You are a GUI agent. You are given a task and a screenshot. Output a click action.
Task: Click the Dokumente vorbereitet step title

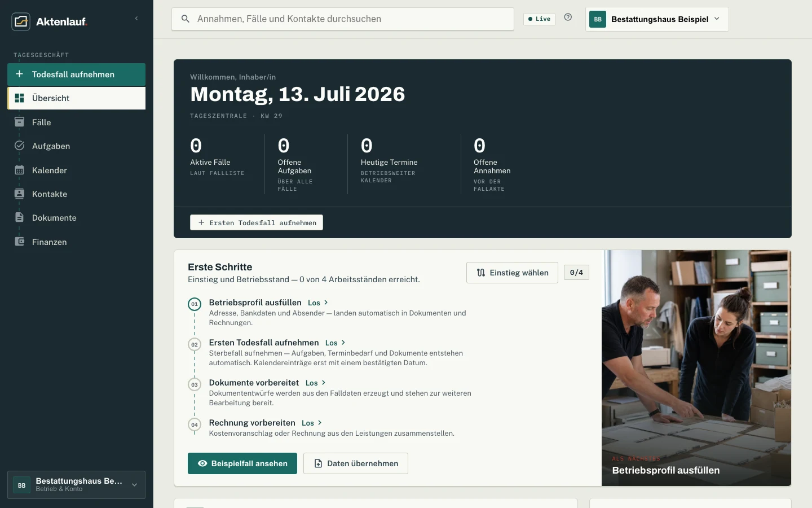click(254, 383)
